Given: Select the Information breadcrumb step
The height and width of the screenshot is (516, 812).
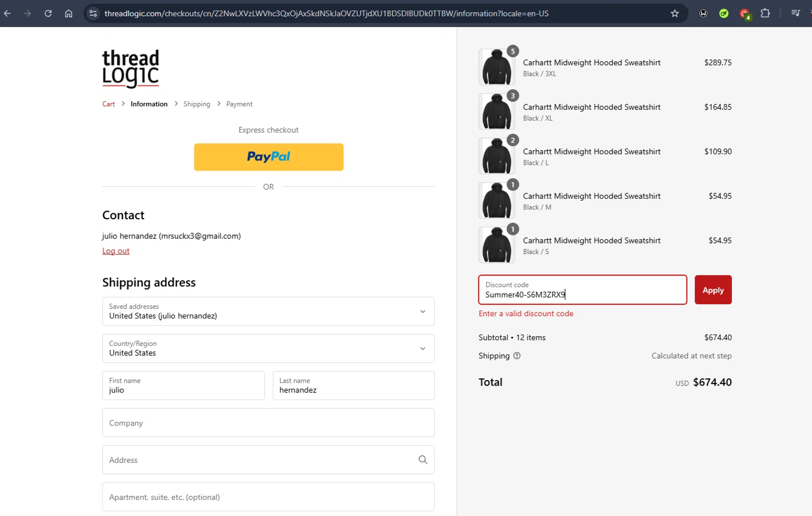Looking at the screenshot, I should click(149, 104).
